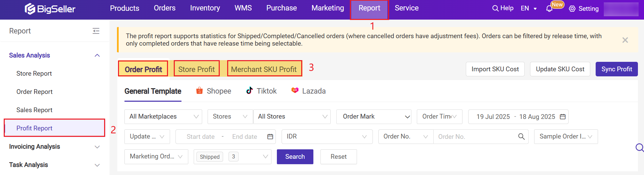
Task: Open calendar icon in order date range
Action: [563, 117]
